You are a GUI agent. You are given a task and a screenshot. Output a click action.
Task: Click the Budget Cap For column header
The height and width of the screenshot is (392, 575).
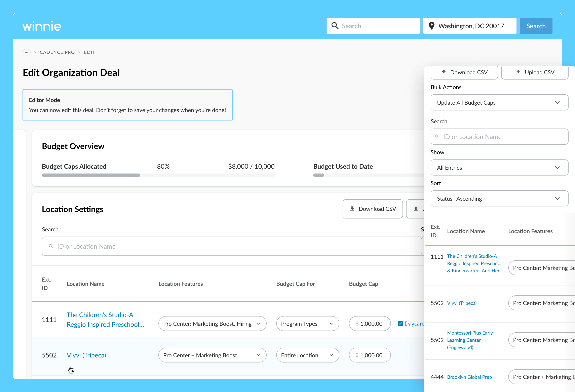coord(295,284)
